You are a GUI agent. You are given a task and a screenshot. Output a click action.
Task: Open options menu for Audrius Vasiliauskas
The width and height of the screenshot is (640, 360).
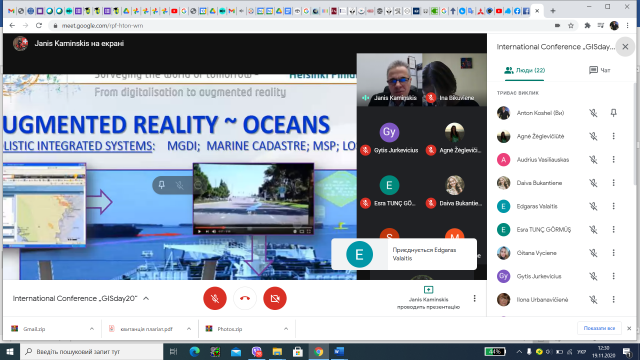tap(613, 160)
